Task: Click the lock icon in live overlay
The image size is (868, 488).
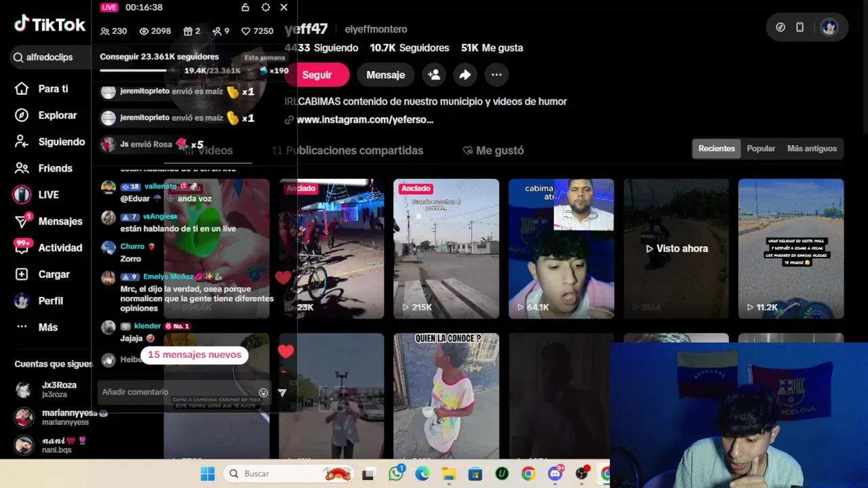Action: tap(245, 7)
